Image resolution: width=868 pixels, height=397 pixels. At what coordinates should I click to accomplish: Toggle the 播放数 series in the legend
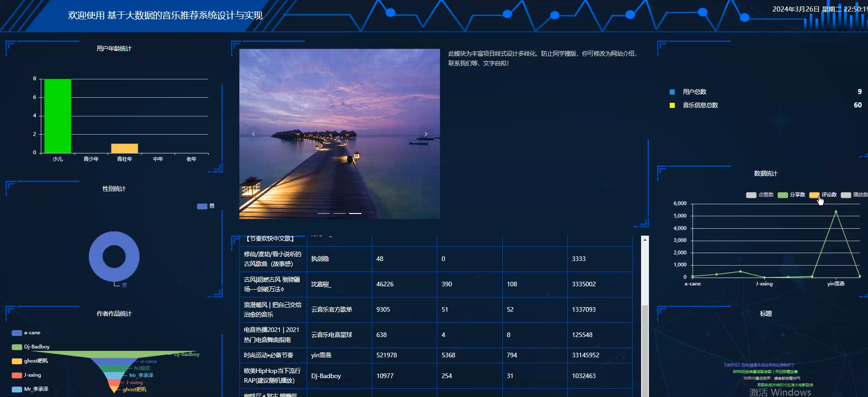[855, 195]
